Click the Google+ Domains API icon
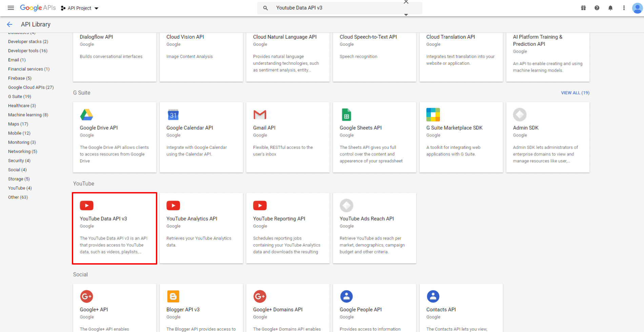 (260, 296)
